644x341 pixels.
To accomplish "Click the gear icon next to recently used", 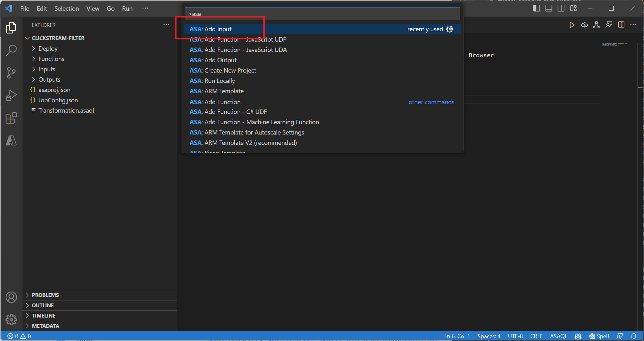I will (x=450, y=29).
